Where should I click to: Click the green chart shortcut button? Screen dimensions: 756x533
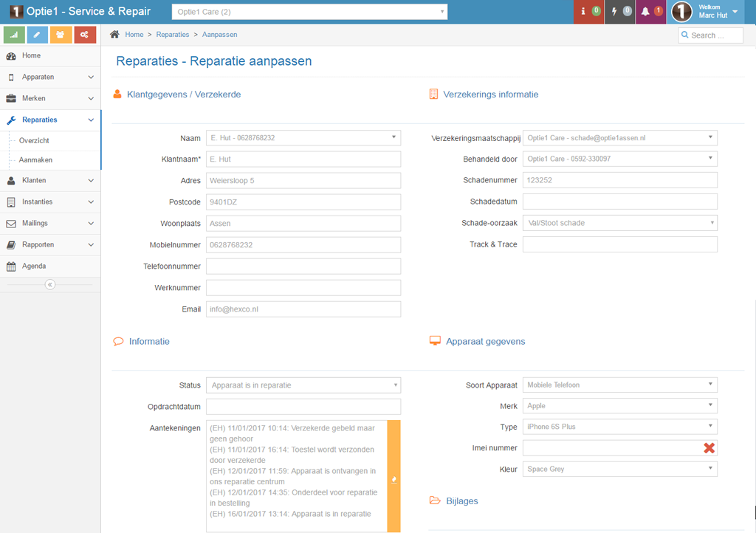point(14,35)
